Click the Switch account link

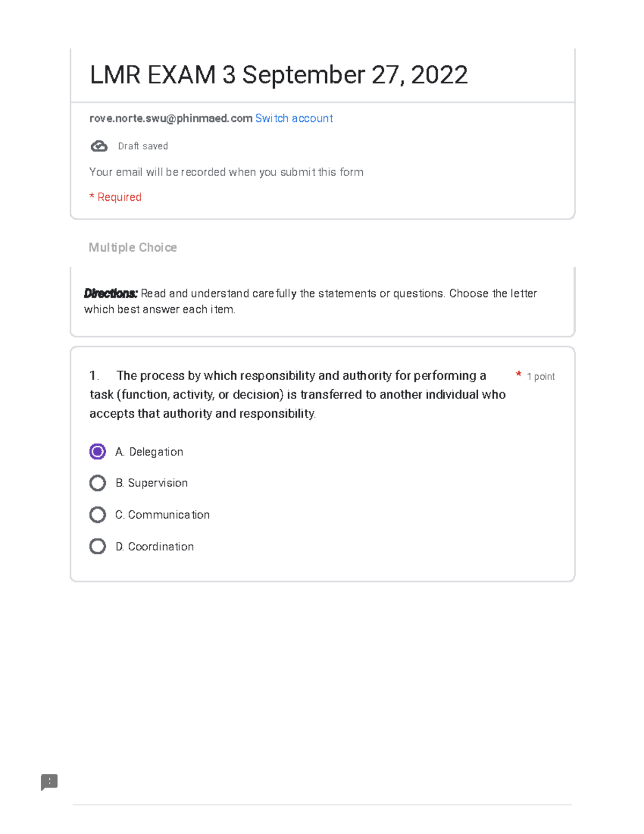pos(294,118)
